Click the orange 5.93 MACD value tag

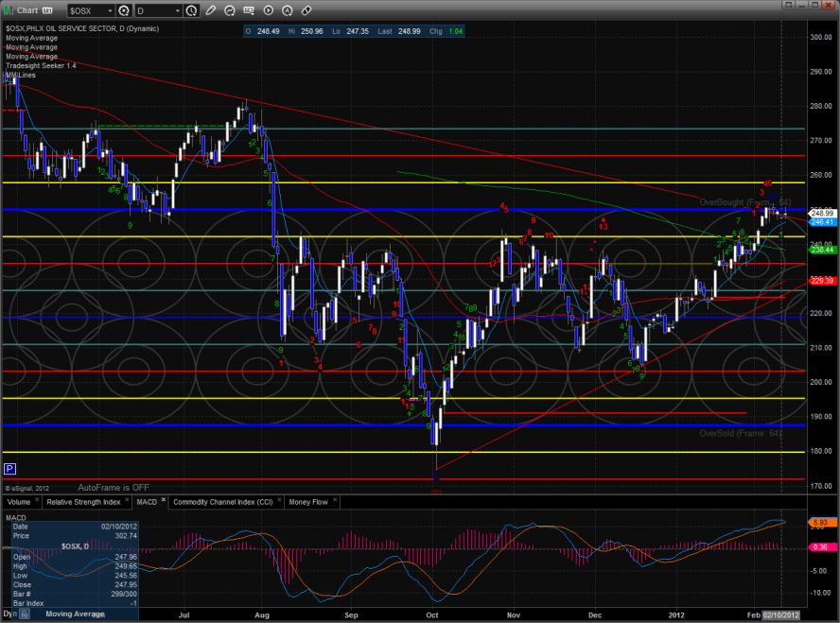820,523
